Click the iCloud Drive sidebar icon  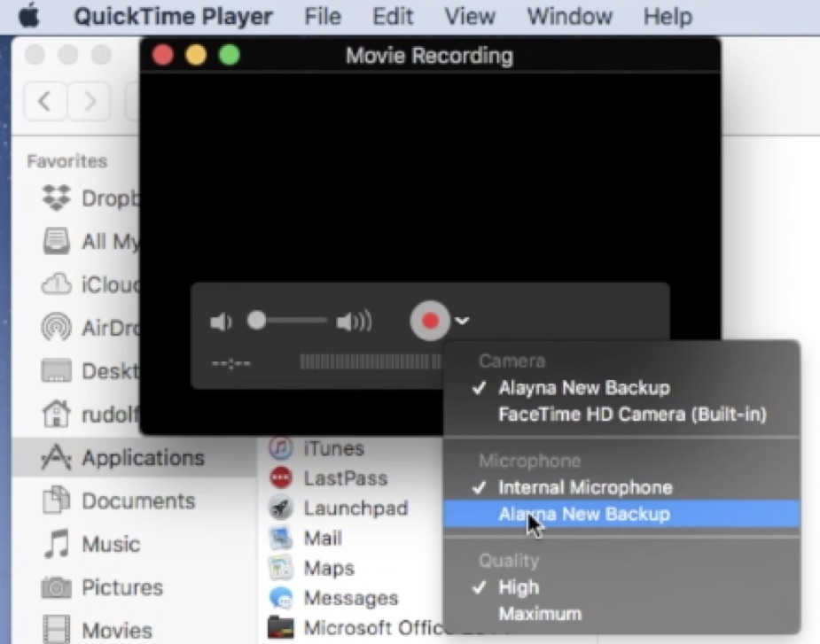[57, 284]
